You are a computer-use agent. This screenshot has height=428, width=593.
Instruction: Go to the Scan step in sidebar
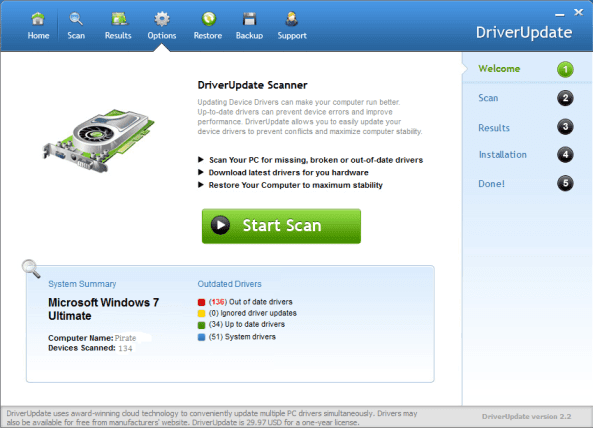pos(488,98)
